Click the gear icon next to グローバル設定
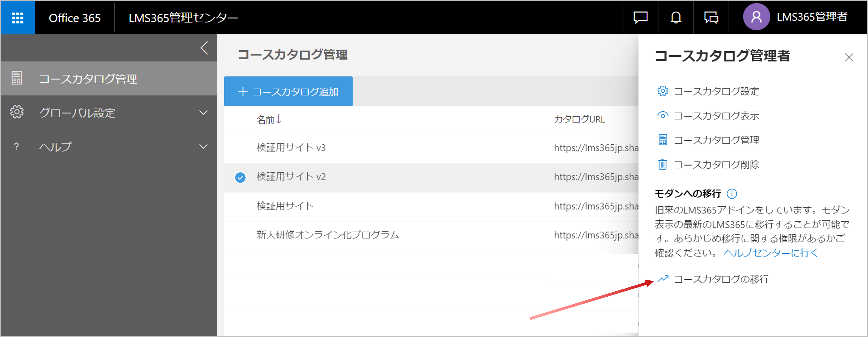 [17, 112]
